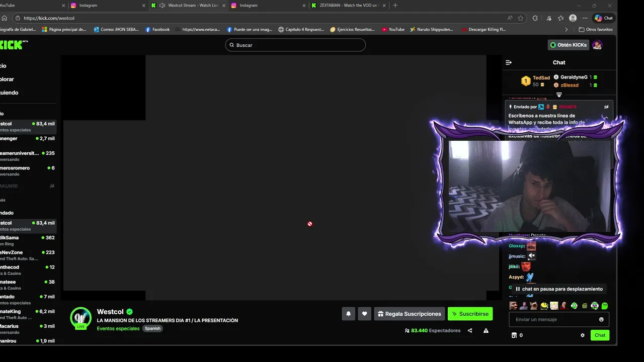Viewport: 644px width, 362px height.
Task: Click the Buscar search field
Action: [x=295, y=45]
